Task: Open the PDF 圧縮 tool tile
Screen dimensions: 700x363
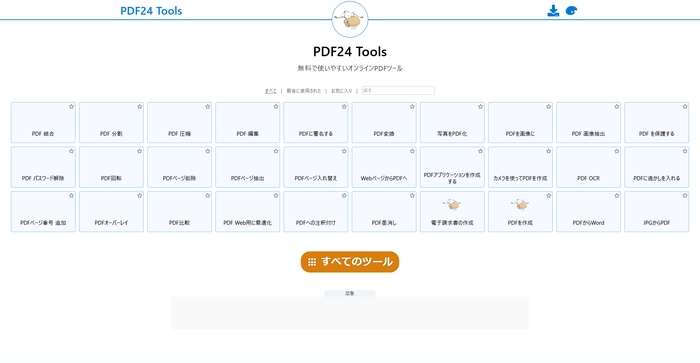Action: [x=179, y=123]
